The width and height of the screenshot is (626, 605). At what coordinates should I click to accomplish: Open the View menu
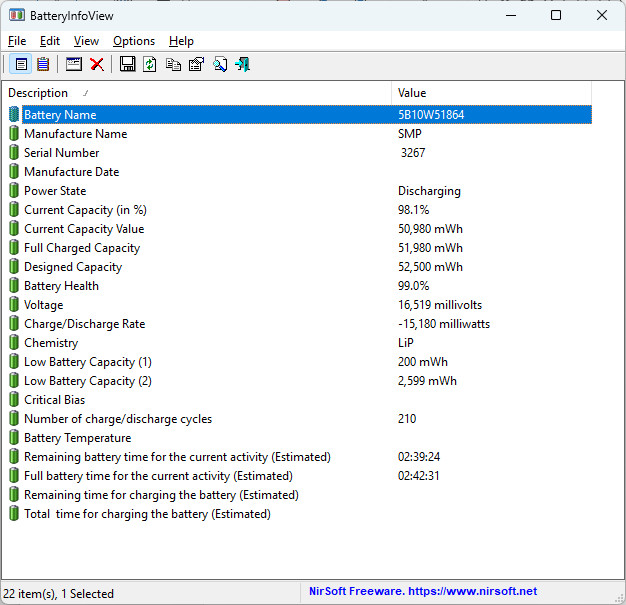pyautogui.click(x=86, y=41)
